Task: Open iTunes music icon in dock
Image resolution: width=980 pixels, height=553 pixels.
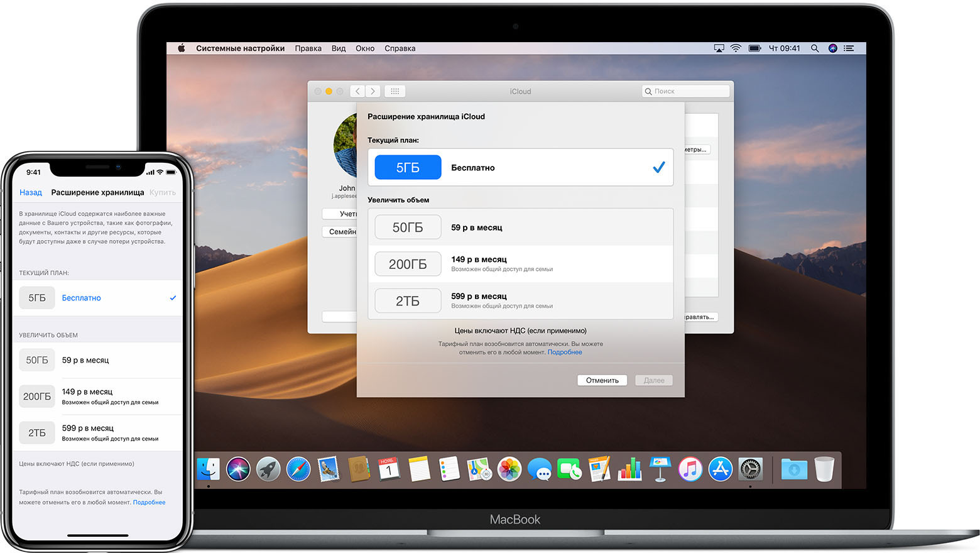Action: pos(690,469)
